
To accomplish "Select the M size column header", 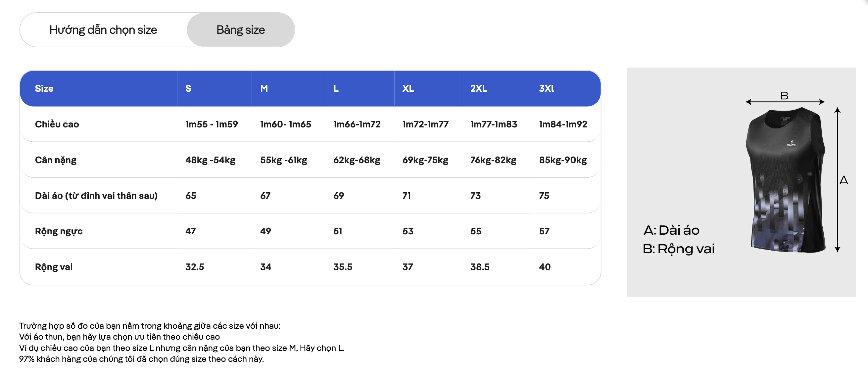I will tap(264, 89).
